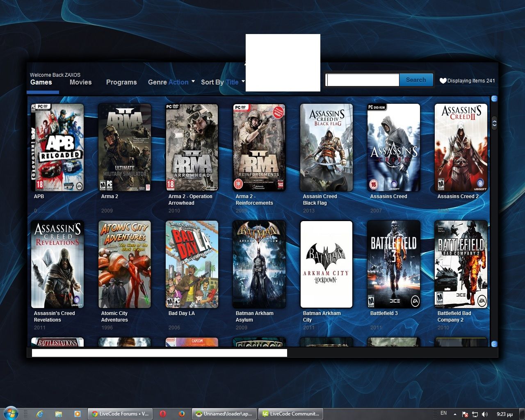Click the scroll-up arrow button
Screen dimensions: 525x420
[x=494, y=98]
